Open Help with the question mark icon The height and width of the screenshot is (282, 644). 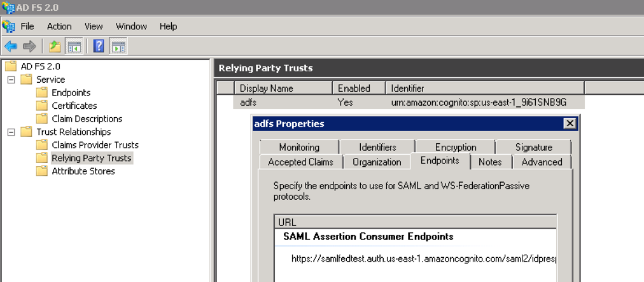point(99,46)
